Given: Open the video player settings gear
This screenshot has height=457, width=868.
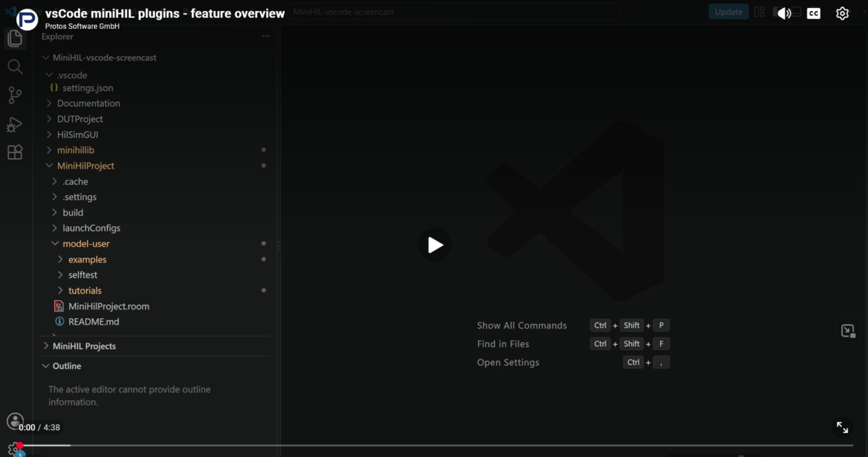Looking at the screenshot, I should tap(842, 13).
